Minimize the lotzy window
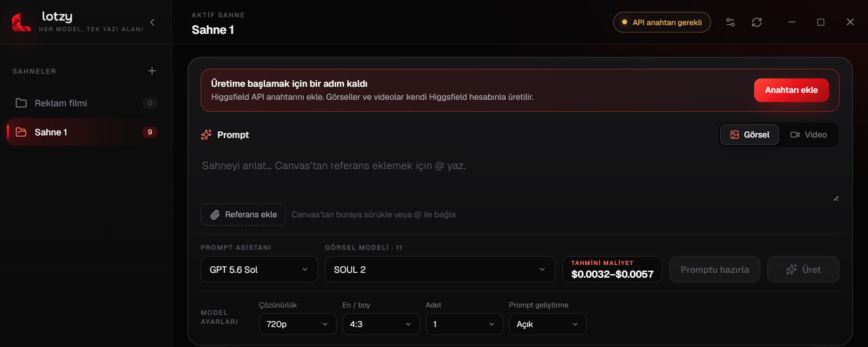This screenshot has height=347, width=868. pos(792,22)
